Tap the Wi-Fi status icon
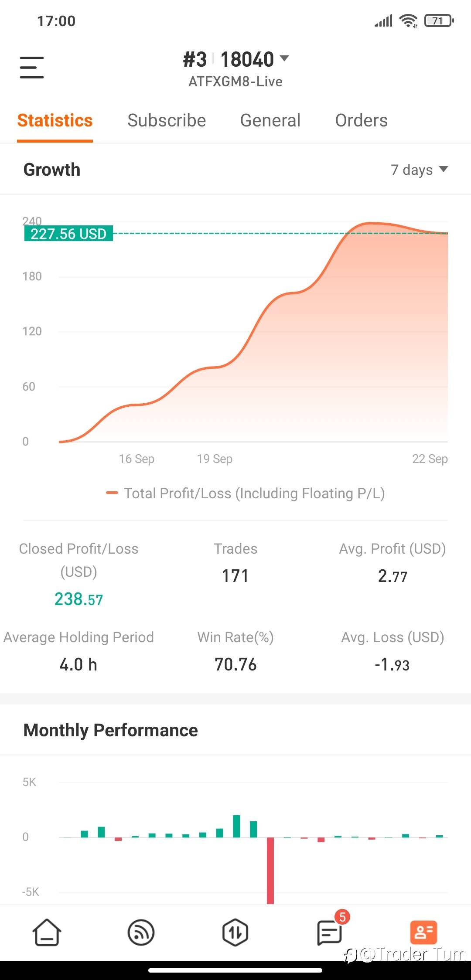The height and width of the screenshot is (980, 471). pyautogui.click(x=409, y=20)
